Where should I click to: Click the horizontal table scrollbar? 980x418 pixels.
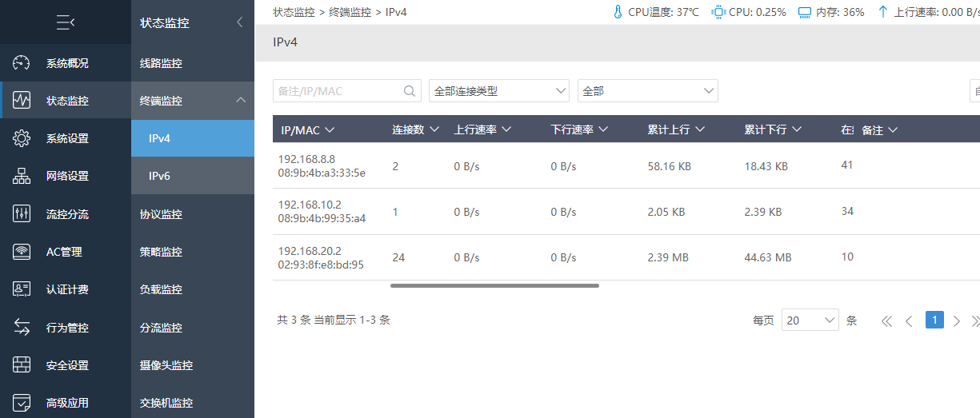tap(494, 285)
